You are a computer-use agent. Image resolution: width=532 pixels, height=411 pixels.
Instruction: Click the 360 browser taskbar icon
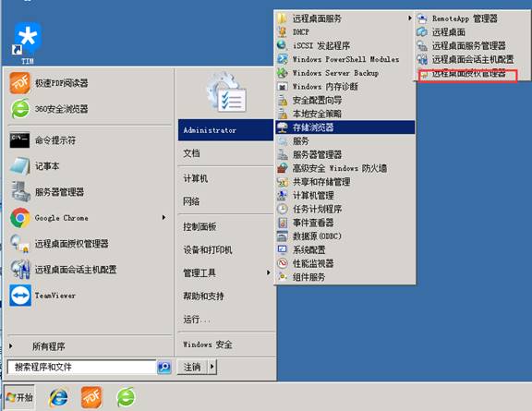[126, 397]
